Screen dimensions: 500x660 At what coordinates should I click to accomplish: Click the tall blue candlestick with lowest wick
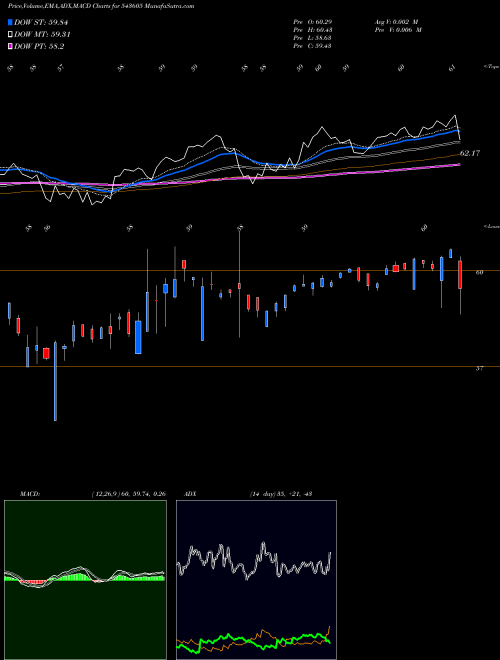pyautogui.click(x=55, y=381)
